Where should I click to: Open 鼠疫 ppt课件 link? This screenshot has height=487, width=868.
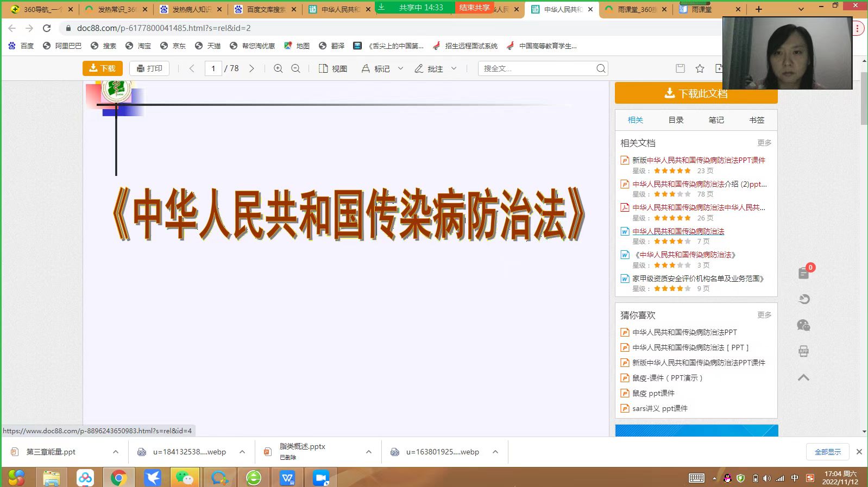click(653, 393)
